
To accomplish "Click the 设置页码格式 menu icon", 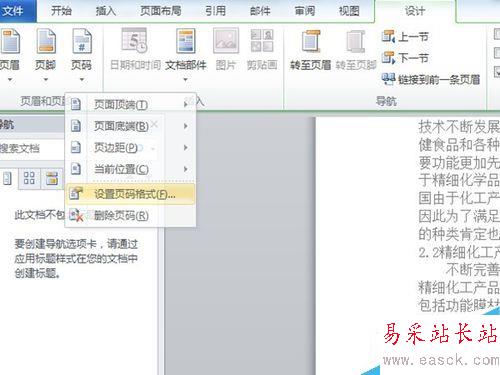I will pyautogui.click(x=76, y=193).
